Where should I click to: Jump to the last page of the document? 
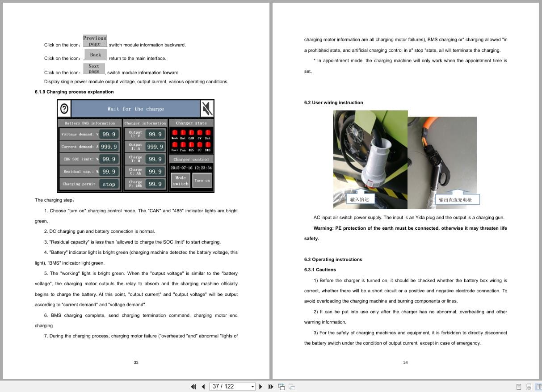(271, 386)
